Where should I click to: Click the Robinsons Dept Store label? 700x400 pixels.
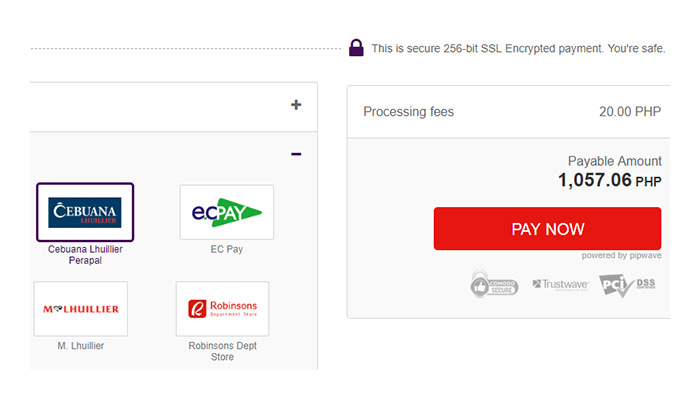(222, 351)
